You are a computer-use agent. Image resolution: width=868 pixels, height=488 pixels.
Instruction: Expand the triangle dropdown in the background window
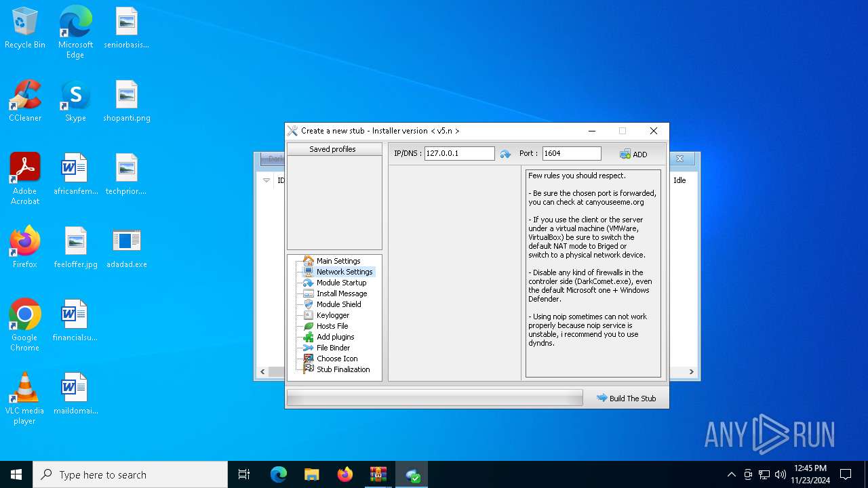(267, 180)
